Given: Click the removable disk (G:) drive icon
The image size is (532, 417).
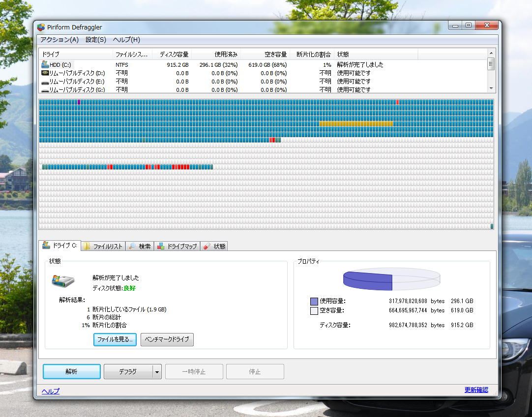Looking at the screenshot, I should coord(45,90).
